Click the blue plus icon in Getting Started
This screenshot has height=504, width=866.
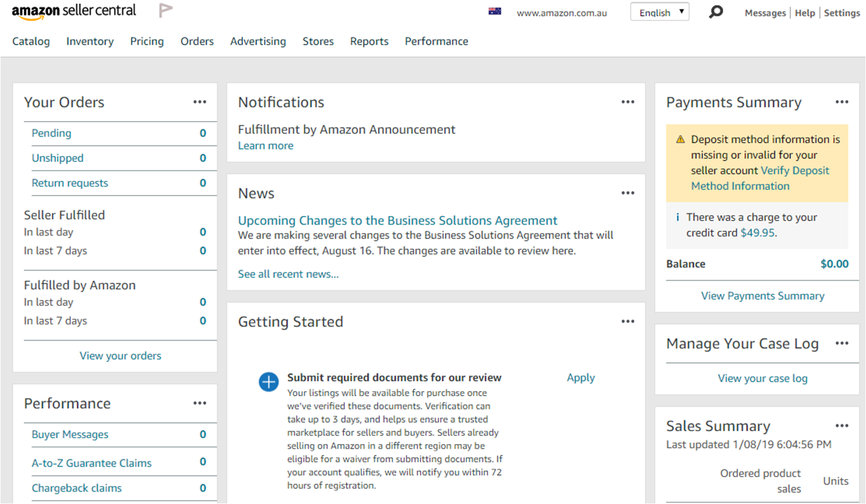coord(268,382)
